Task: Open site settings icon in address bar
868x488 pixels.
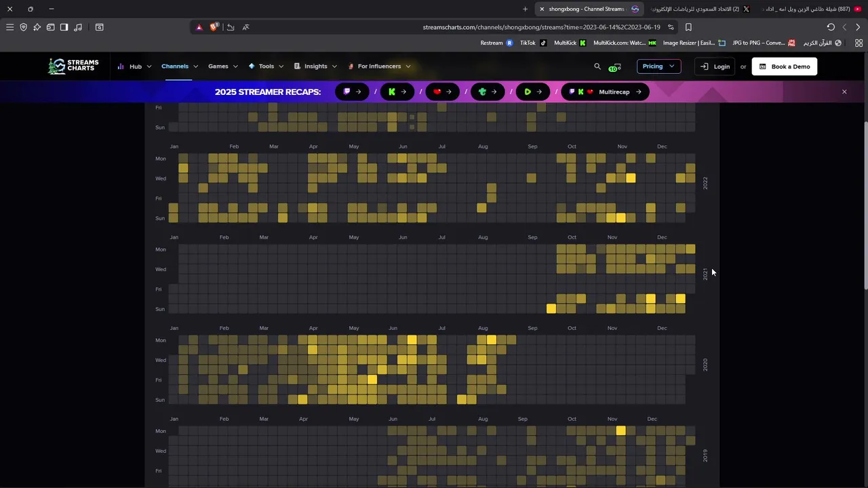Action: (671, 27)
